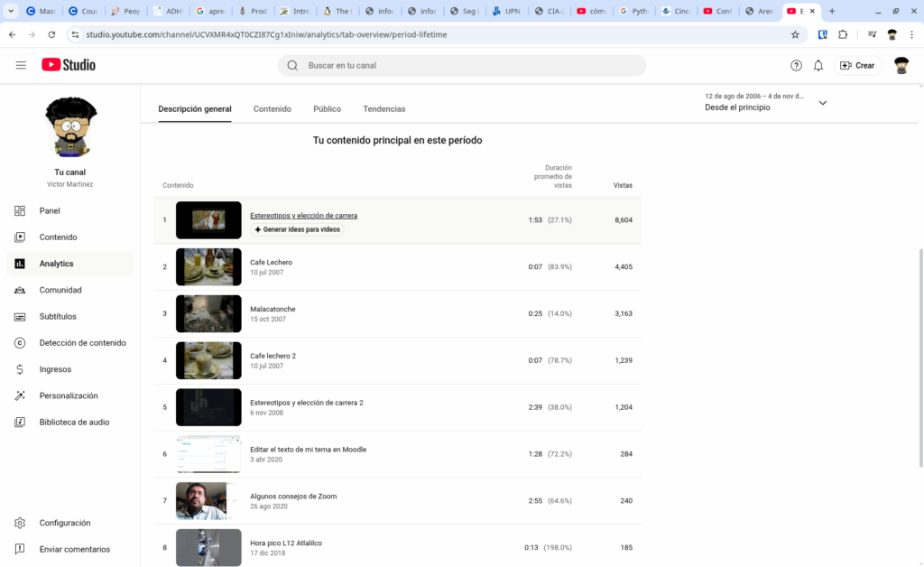924x567 pixels.
Task: Open the notifications bell icon
Action: tap(818, 65)
